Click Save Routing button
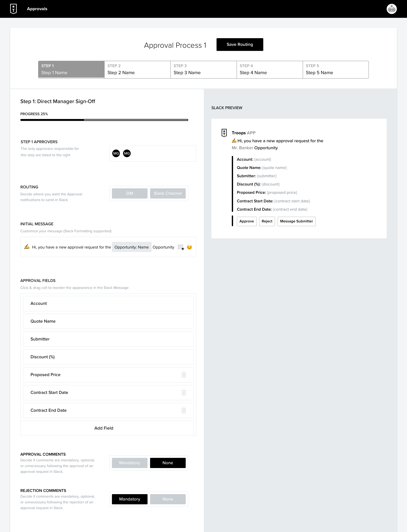Viewport: 407px width, 532px height. (x=239, y=44)
